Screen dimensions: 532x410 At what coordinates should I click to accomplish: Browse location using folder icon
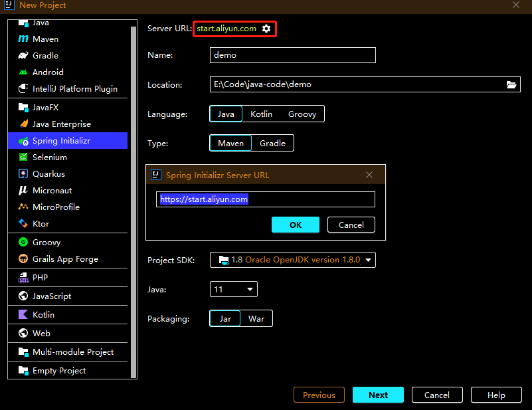point(511,84)
